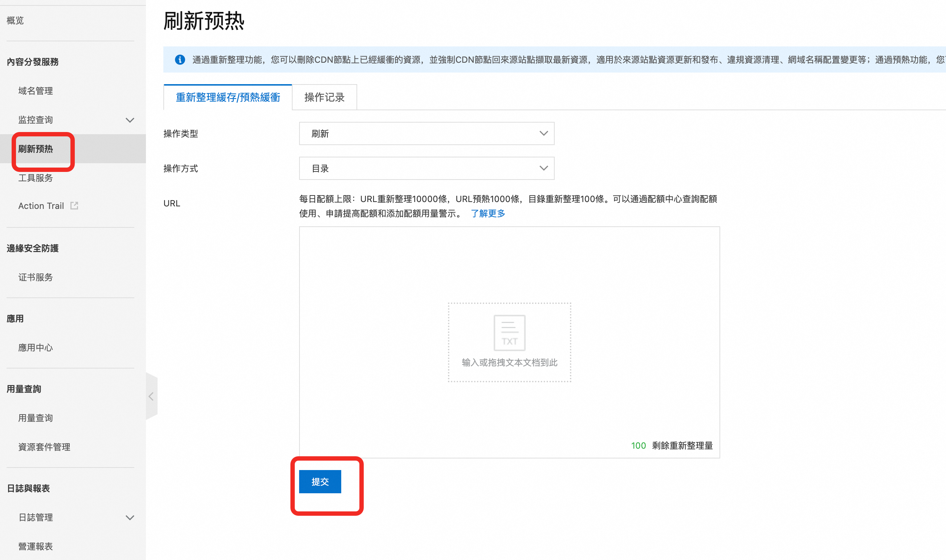The height and width of the screenshot is (560, 946).
Task: Open the 操作方式 dropdown showing 目录
Action: [427, 168]
